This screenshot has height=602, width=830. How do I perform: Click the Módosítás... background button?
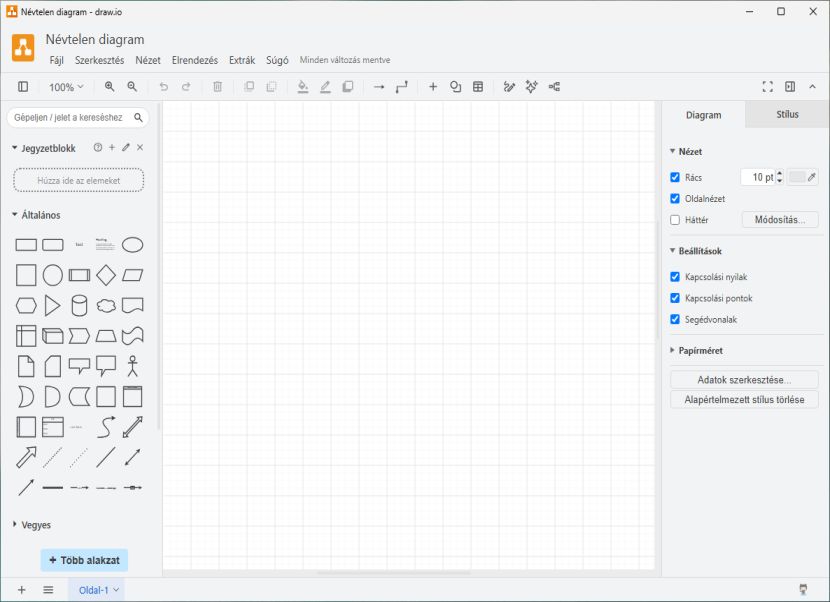[780, 220]
